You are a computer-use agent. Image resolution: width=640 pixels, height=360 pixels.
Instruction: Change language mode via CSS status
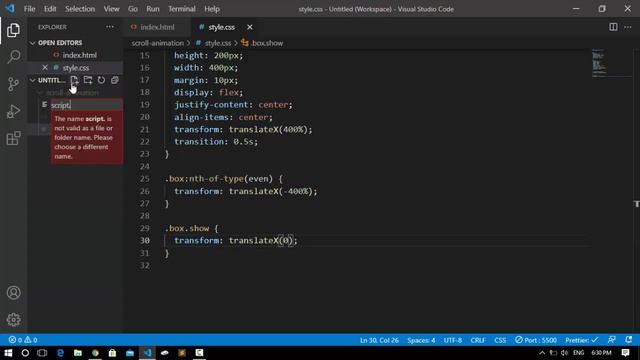click(500, 340)
